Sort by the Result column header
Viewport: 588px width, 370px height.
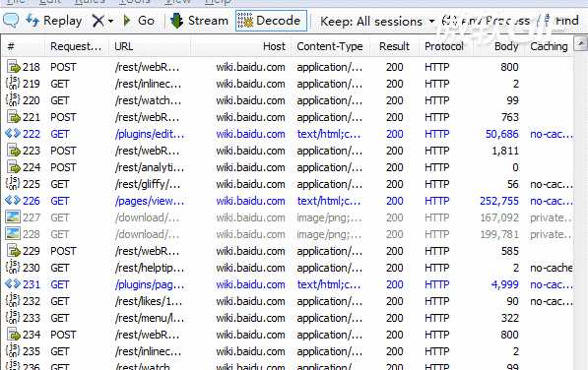click(x=394, y=46)
